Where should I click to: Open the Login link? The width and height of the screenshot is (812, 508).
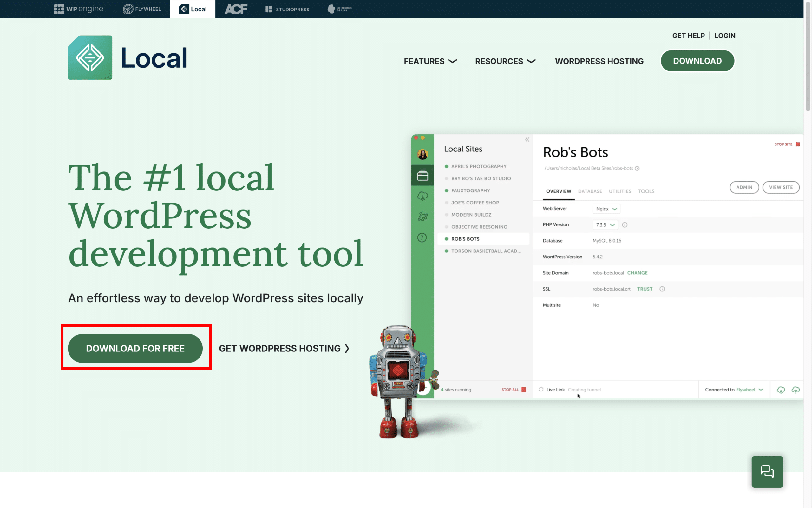click(725, 36)
